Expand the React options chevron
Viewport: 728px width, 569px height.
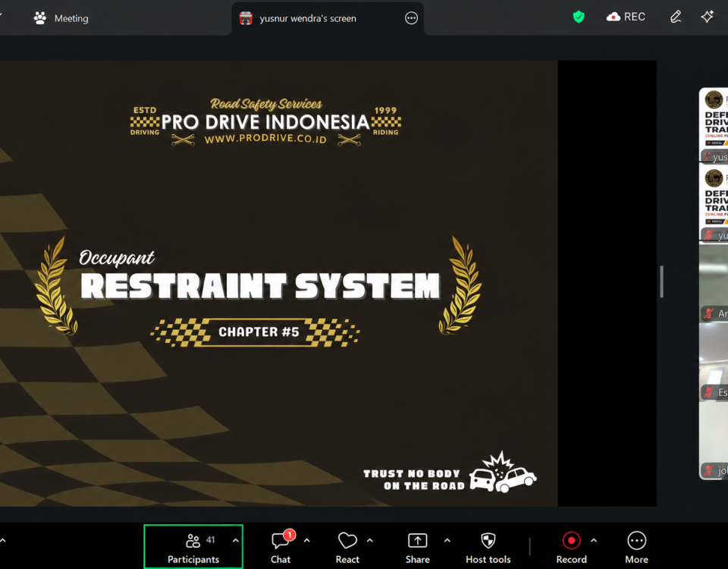pyautogui.click(x=370, y=541)
